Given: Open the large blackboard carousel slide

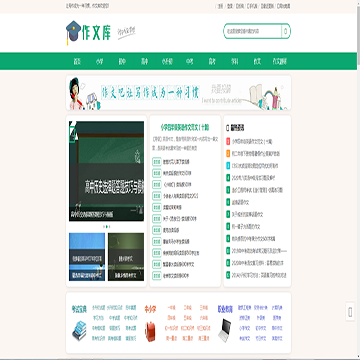Looking at the screenshot, I should point(106,171).
